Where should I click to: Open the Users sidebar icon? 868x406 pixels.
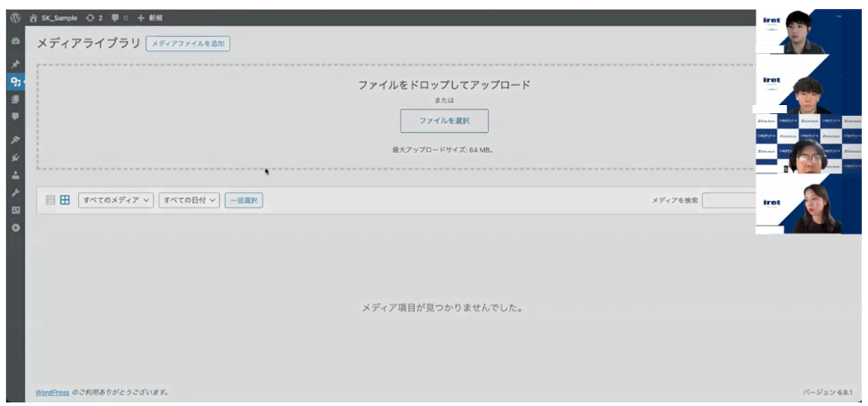[x=15, y=175]
